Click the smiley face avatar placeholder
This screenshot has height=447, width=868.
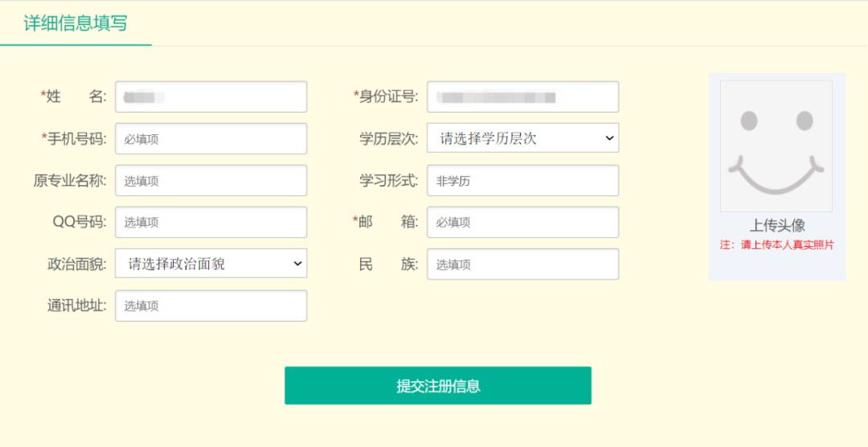click(776, 146)
